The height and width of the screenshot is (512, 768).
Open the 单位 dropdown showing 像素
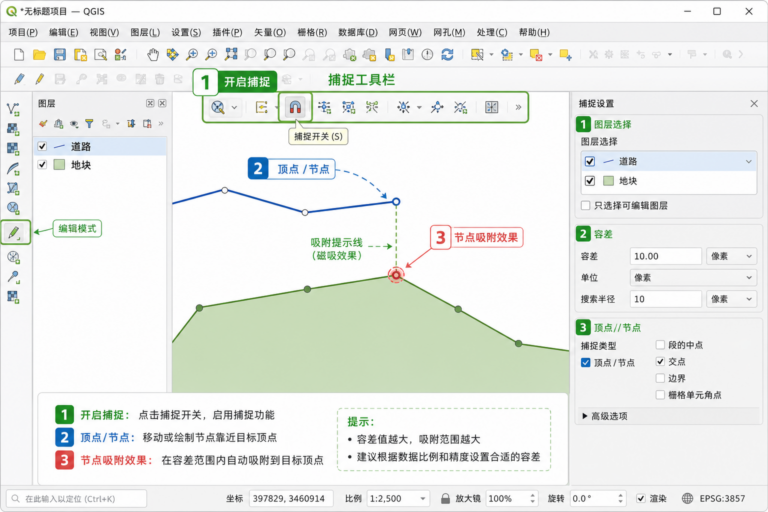click(693, 278)
